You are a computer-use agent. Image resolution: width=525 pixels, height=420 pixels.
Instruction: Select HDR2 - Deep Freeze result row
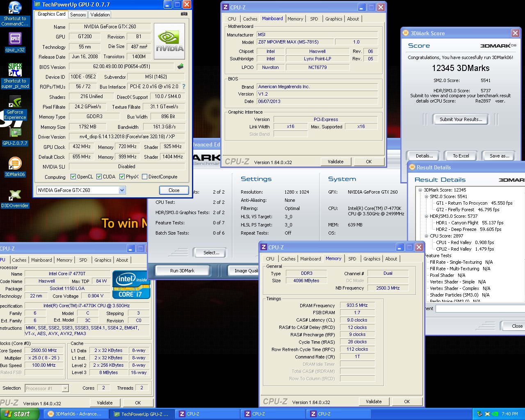click(x=468, y=229)
